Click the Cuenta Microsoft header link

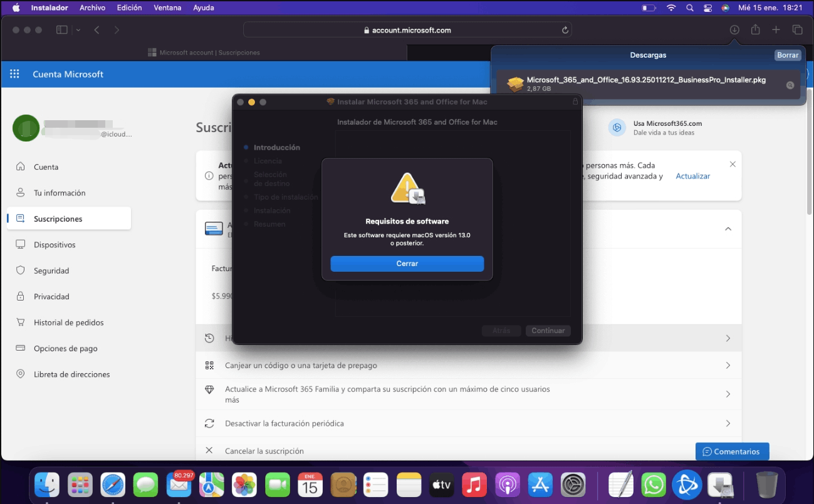click(x=68, y=74)
